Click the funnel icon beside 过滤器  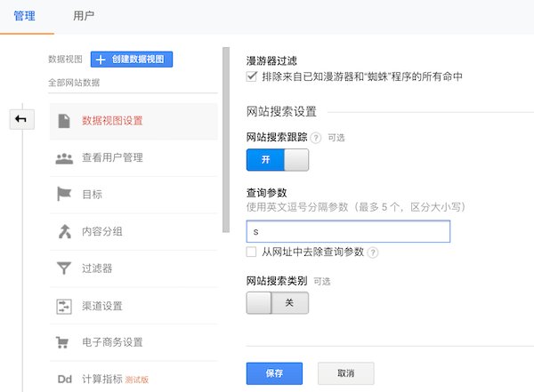click(x=64, y=268)
